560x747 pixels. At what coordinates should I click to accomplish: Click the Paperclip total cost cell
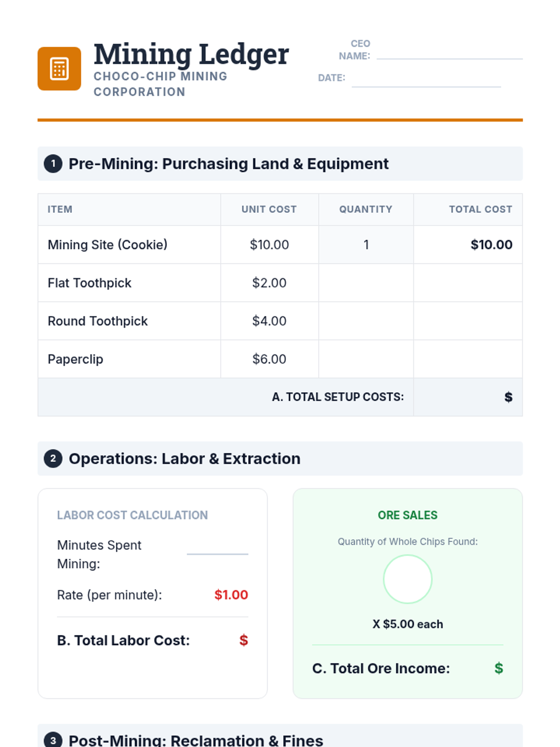coord(468,359)
